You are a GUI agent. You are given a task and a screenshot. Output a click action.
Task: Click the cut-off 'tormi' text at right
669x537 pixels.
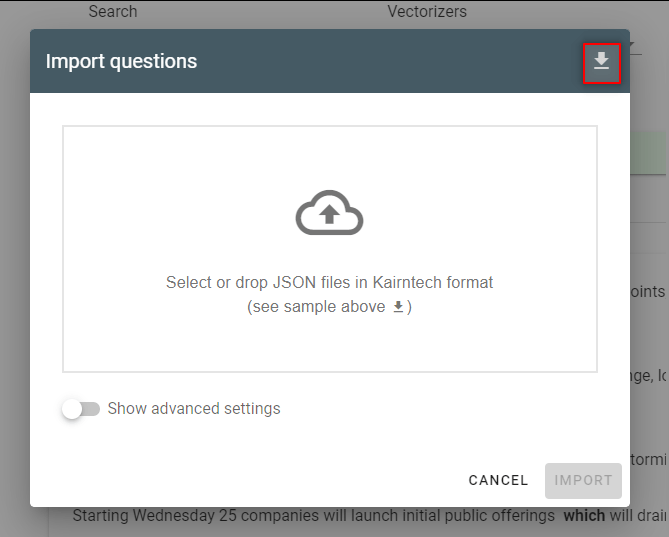[649, 459]
